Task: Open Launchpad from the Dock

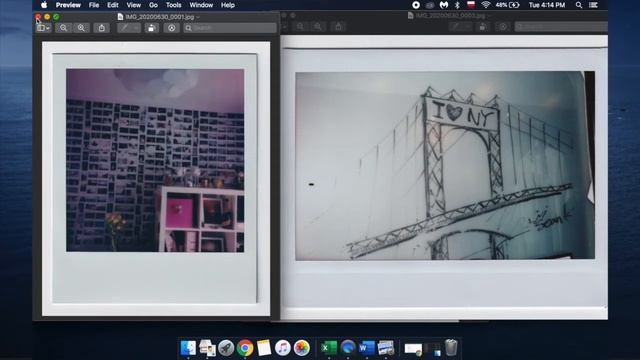Action: coord(226,348)
